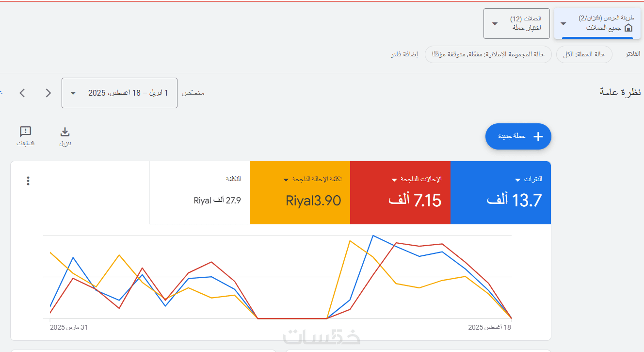Open the feedback (التعليقات) icon

(25, 132)
